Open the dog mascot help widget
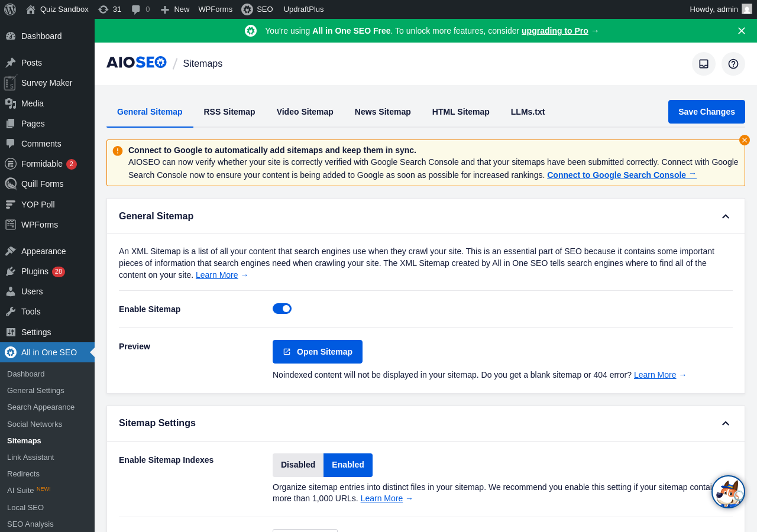Screen dimensions: 757x532 coord(728,492)
